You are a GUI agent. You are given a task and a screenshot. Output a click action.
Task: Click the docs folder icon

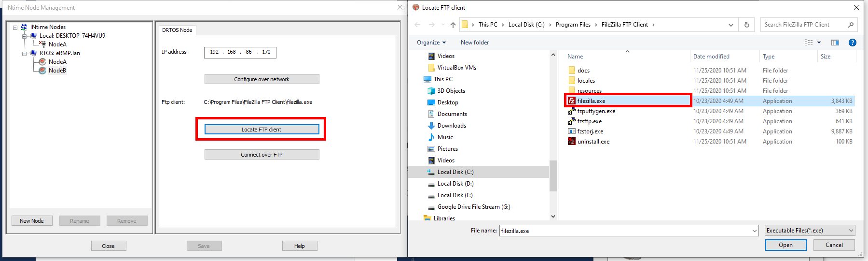(x=572, y=71)
